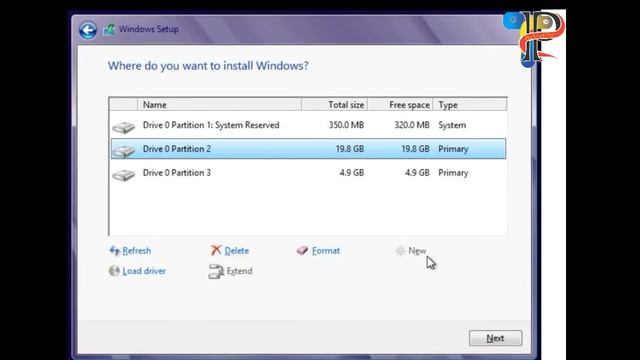Click Primary type for Partition 2
The width and height of the screenshot is (640, 360).
[453, 149]
